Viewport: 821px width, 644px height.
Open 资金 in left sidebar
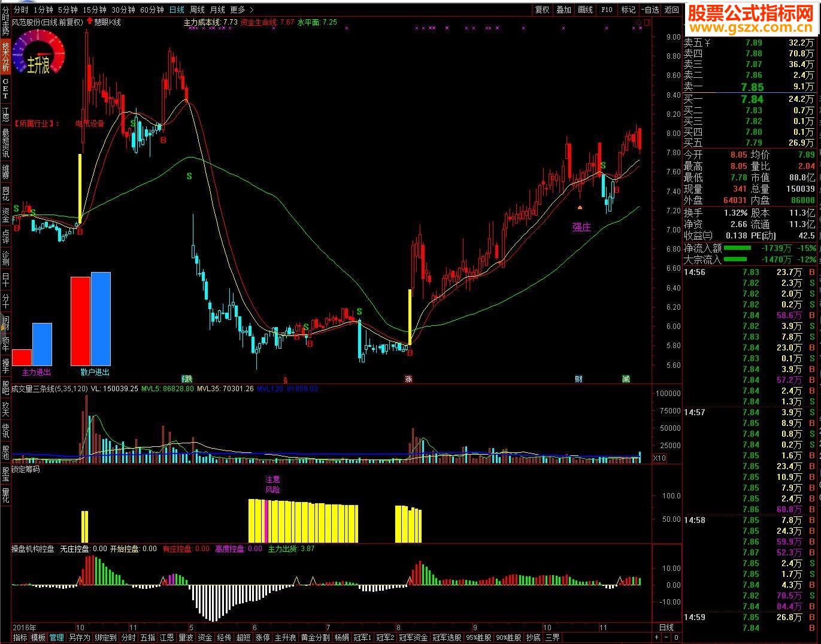coord(5,214)
